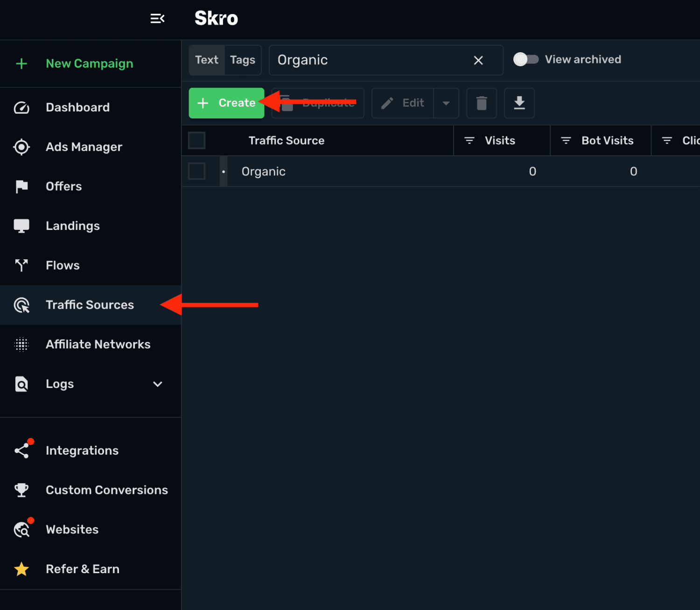Viewport: 700px width, 610px height.
Task: Click the Dashboard gauge icon
Action: point(21,108)
